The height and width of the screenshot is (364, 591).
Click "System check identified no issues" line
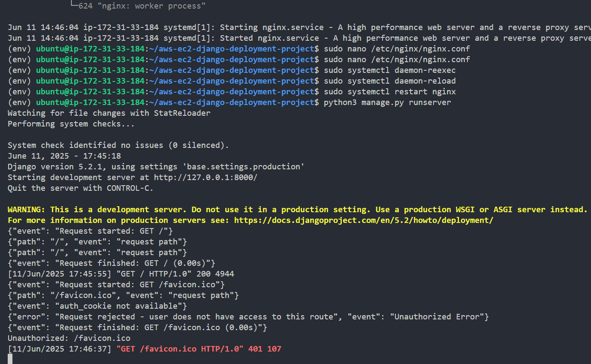tap(118, 145)
